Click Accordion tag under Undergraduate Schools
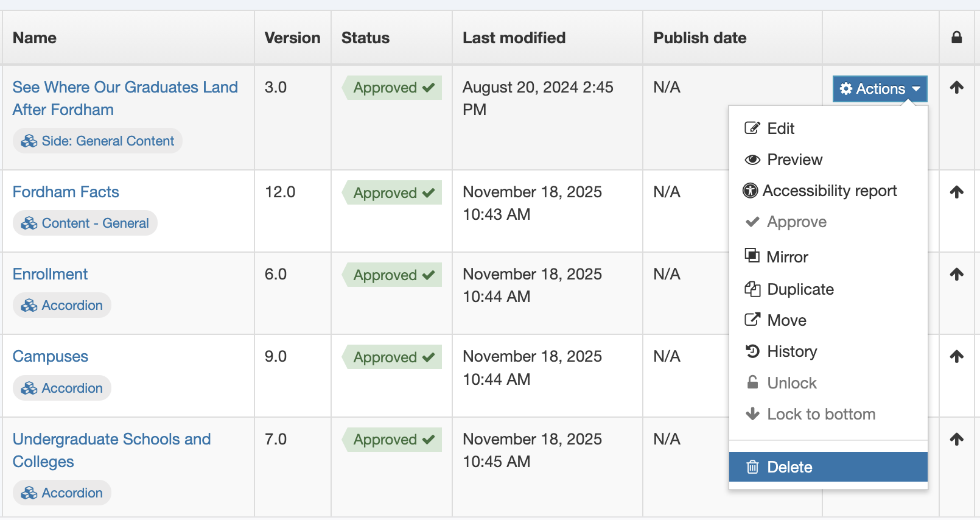Viewport: 980px width, 520px height. [62, 493]
